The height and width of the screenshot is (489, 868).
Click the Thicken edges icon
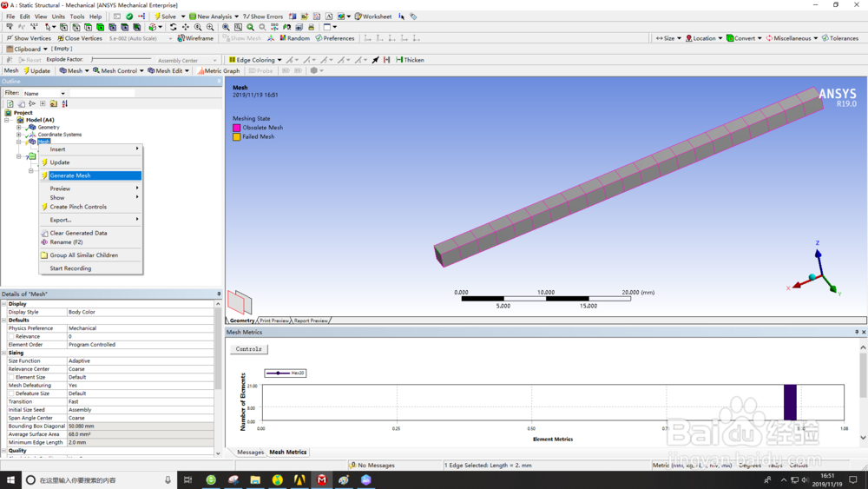pyautogui.click(x=411, y=60)
